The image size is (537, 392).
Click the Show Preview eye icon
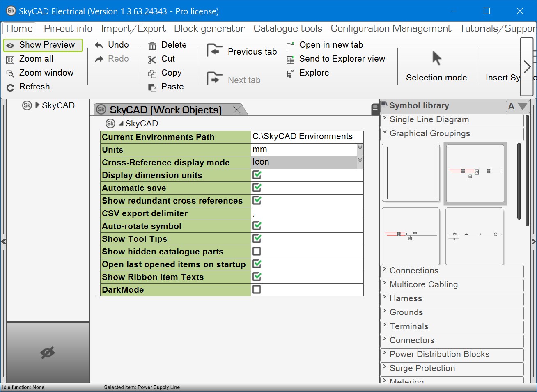tap(10, 45)
